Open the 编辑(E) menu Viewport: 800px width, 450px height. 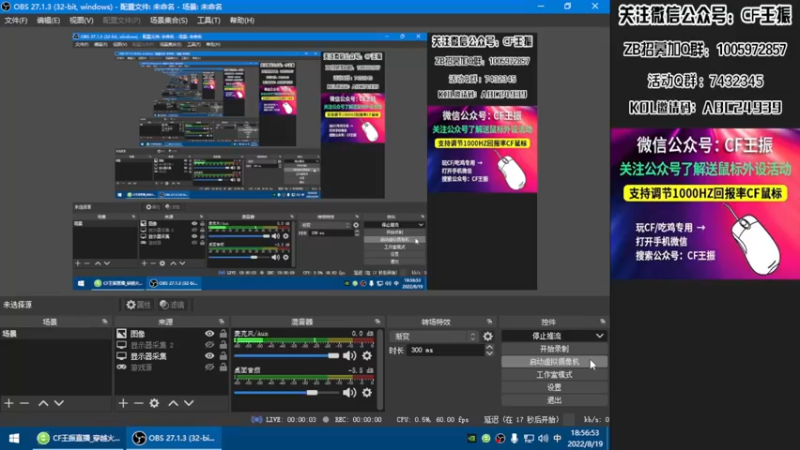pos(48,20)
